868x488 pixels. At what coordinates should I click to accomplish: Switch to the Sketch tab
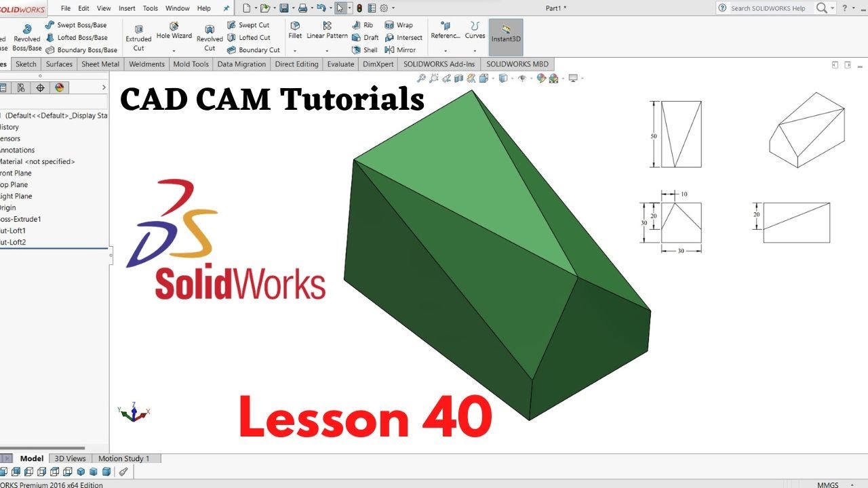pyautogui.click(x=26, y=64)
